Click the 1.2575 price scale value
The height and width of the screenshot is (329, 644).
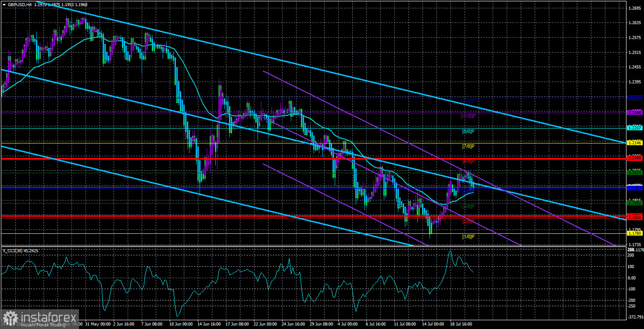[x=635, y=38]
